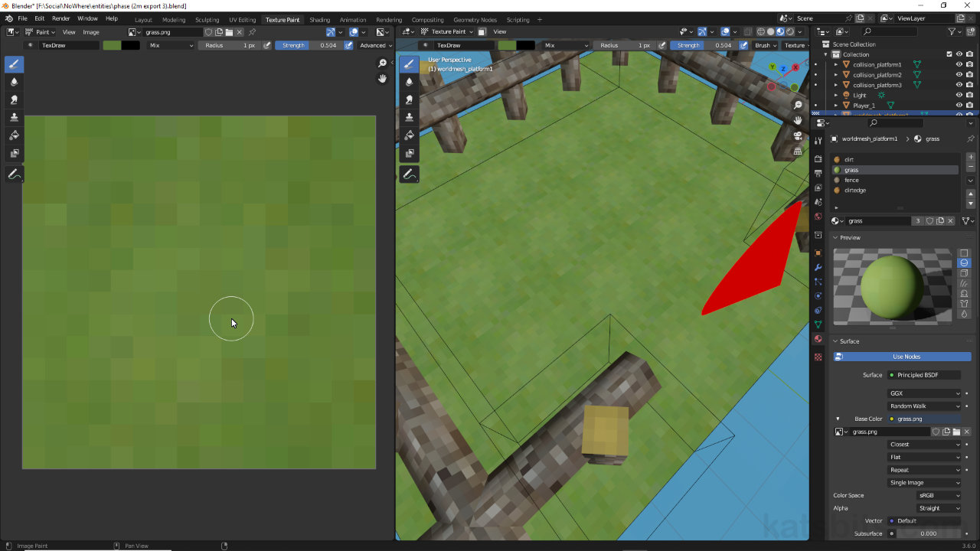Select the Annotate tool in 3D viewport toolbar
This screenshot has width=980, height=551.
tap(409, 174)
